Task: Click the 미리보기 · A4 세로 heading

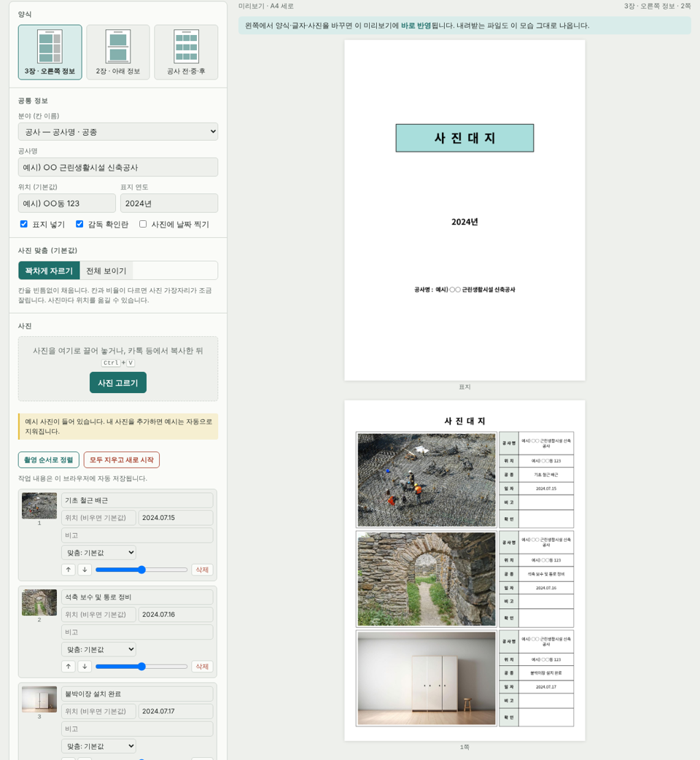Action: (x=266, y=6)
